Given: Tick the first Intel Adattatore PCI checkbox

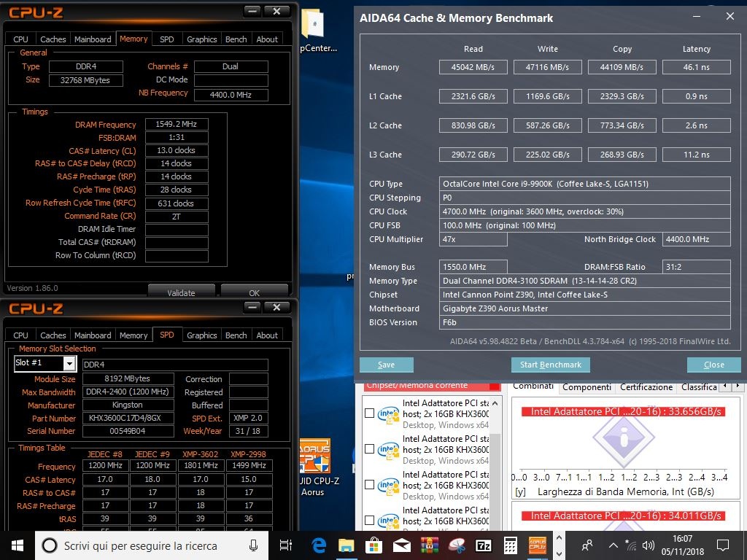Looking at the screenshot, I should (369, 413).
